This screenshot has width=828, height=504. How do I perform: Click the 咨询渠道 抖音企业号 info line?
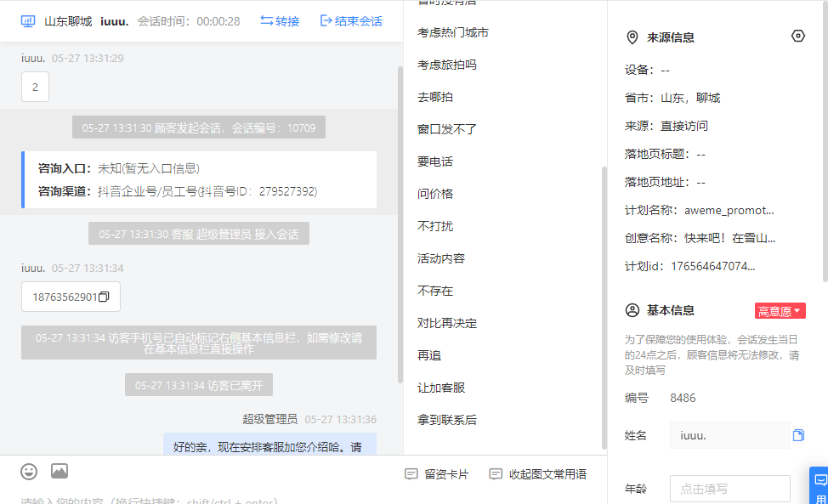[x=178, y=191]
